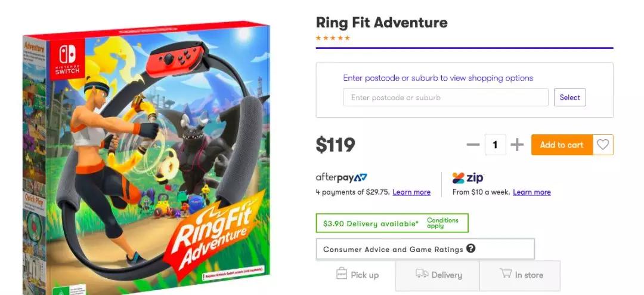
Task: Click the five-star rating
Action: coord(333,38)
